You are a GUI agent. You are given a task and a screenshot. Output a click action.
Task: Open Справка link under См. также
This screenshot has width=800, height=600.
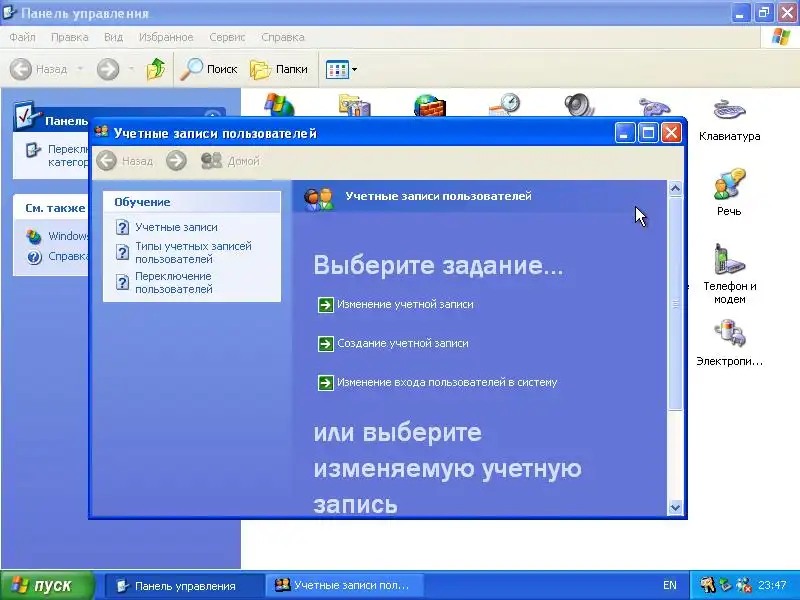(68, 256)
